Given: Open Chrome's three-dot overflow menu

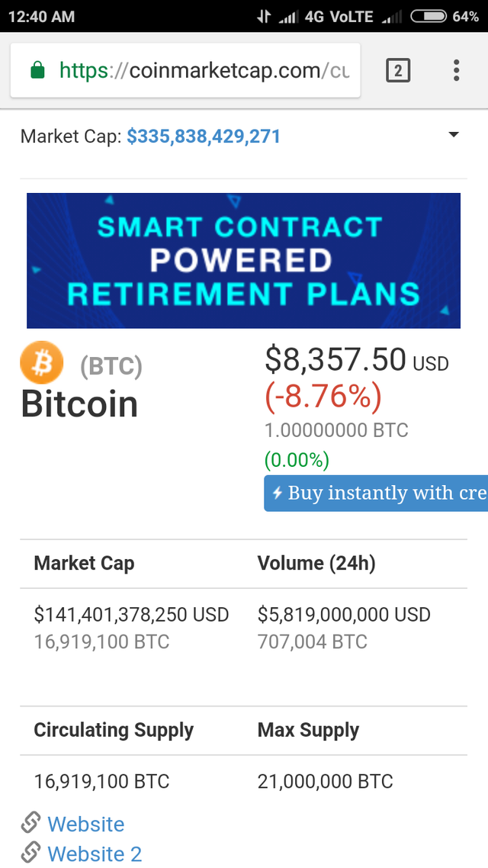Looking at the screenshot, I should point(456,71).
